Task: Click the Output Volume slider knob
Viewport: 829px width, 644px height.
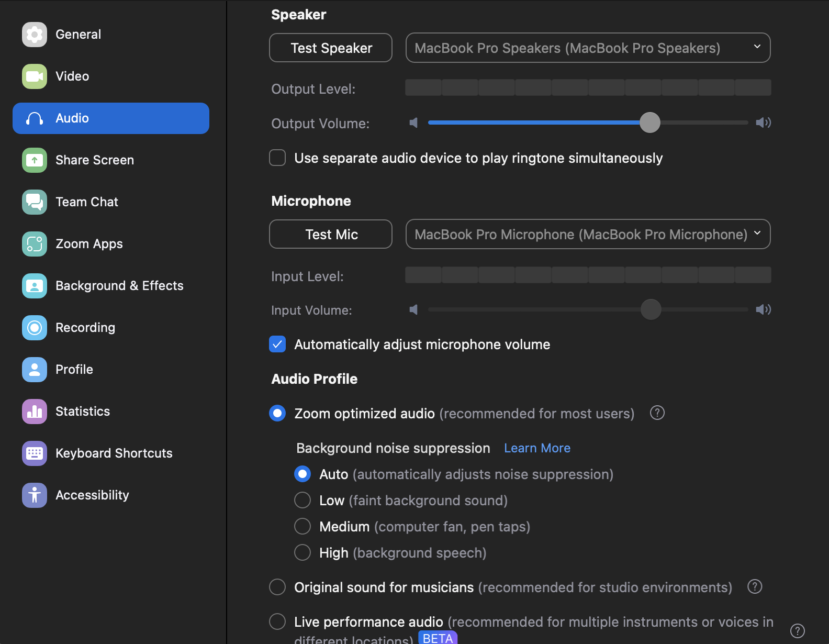Action: 650,123
